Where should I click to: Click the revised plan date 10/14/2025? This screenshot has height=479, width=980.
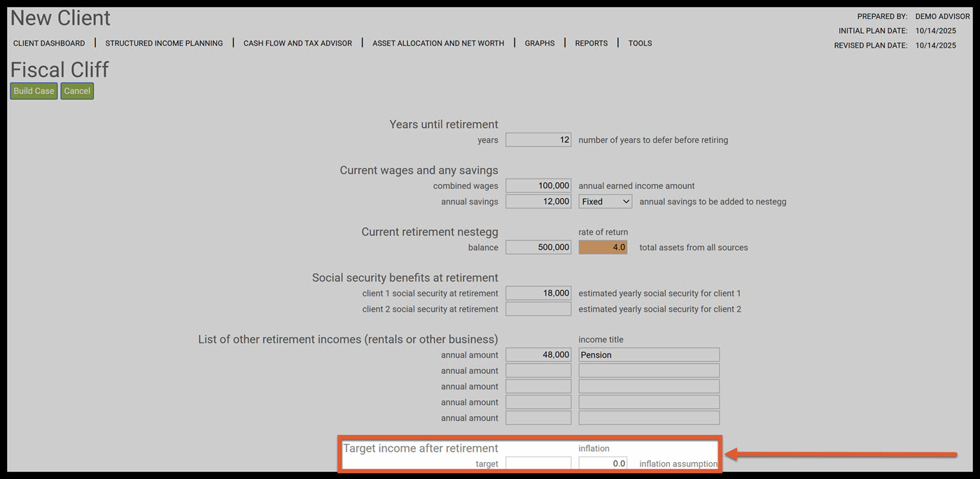tap(935, 46)
